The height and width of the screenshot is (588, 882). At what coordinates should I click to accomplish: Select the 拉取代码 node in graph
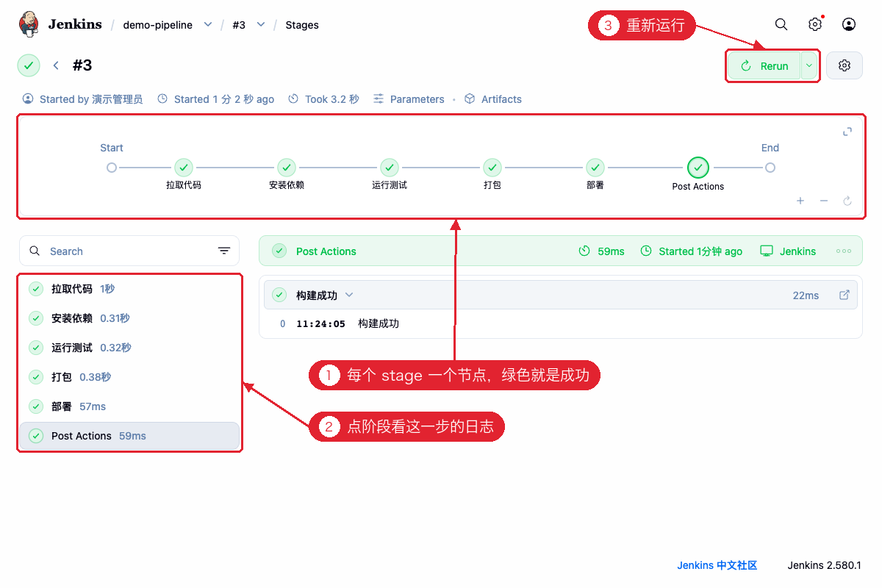pos(184,168)
